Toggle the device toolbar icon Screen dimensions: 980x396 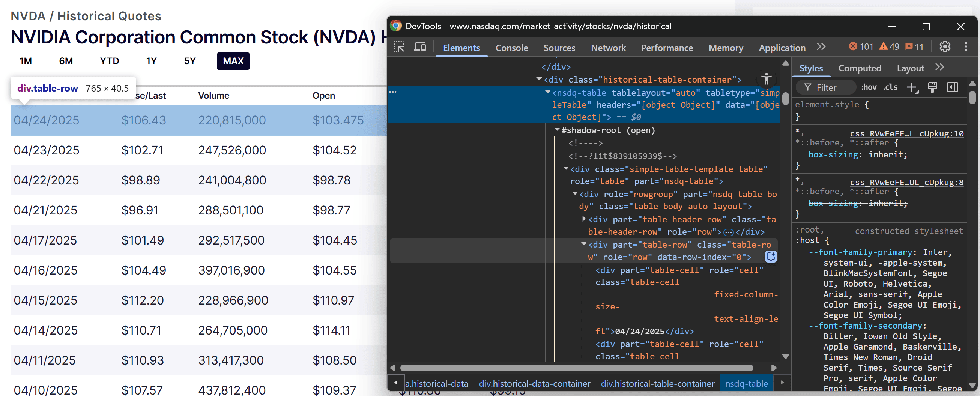[420, 47]
